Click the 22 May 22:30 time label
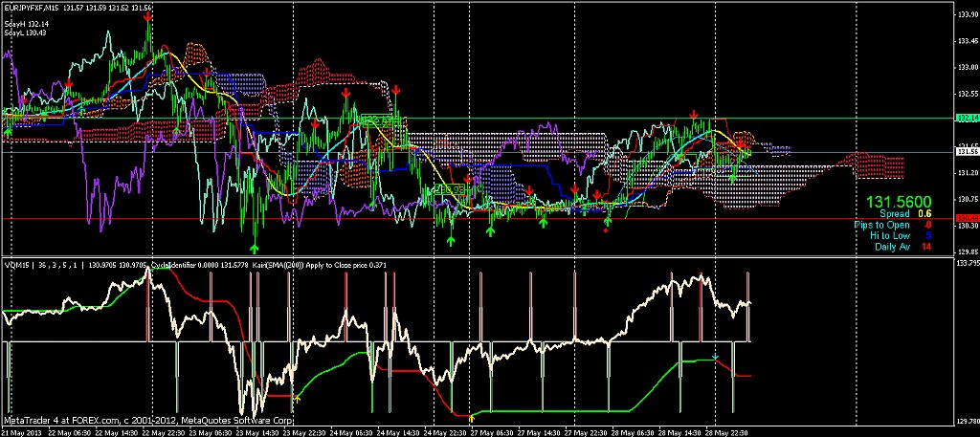980x437 pixels. click(x=163, y=432)
